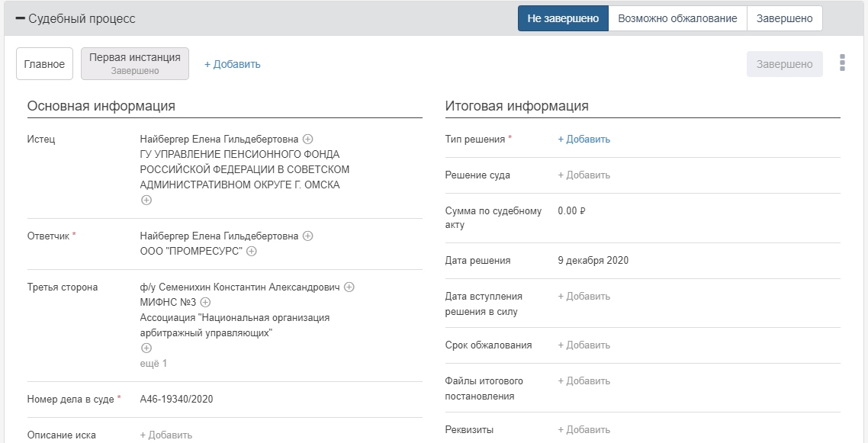Viewport: 868px width, 443px height.
Task: Open the three-dot more options menu
Action: 842,63
